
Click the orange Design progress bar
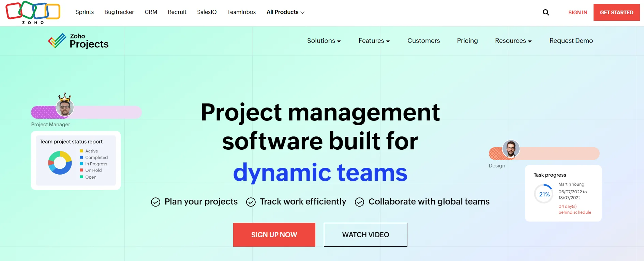[x=544, y=153]
